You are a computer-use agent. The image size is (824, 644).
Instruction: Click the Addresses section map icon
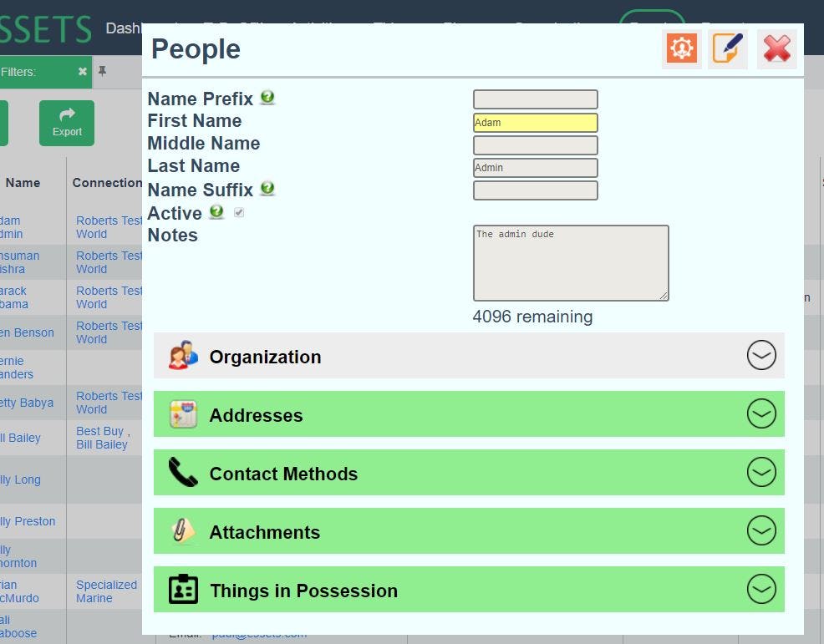(183, 413)
